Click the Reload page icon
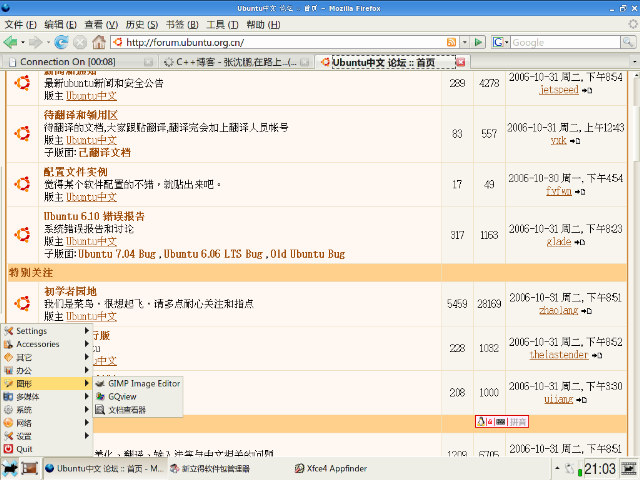The width and height of the screenshot is (640, 480). 62,42
